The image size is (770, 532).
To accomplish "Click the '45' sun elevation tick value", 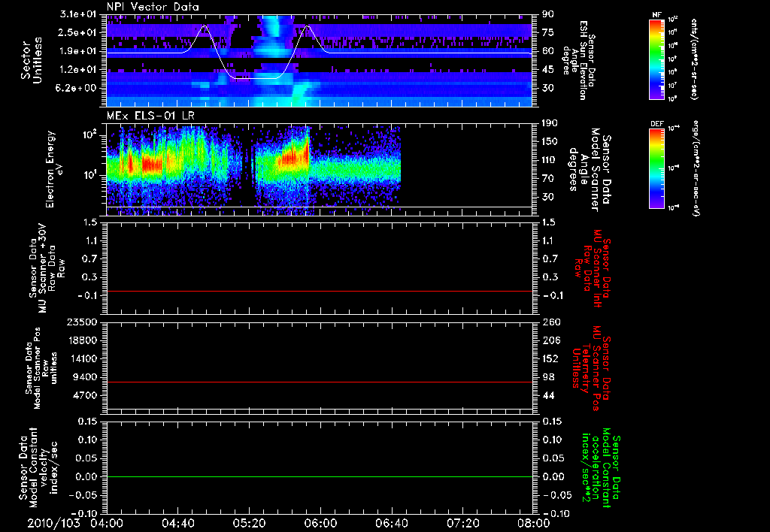I will [547, 70].
